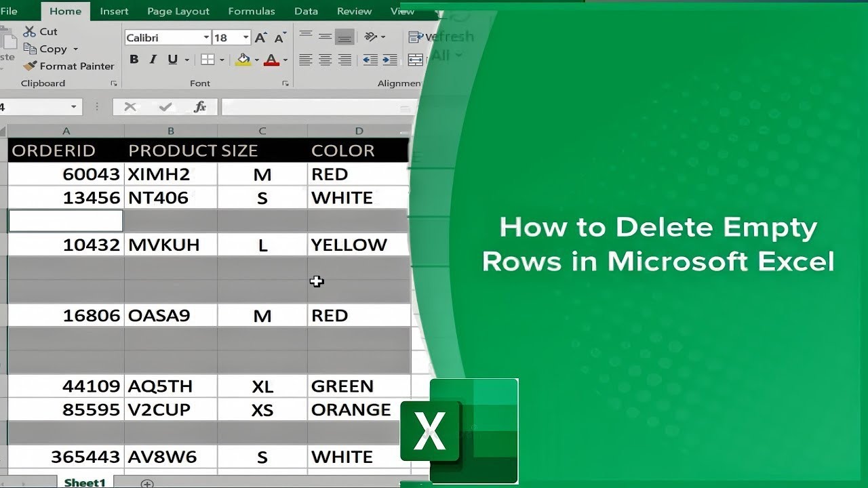Image resolution: width=868 pixels, height=488 pixels.
Task: Decrease font size with smaller A icon
Action: click(280, 38)
